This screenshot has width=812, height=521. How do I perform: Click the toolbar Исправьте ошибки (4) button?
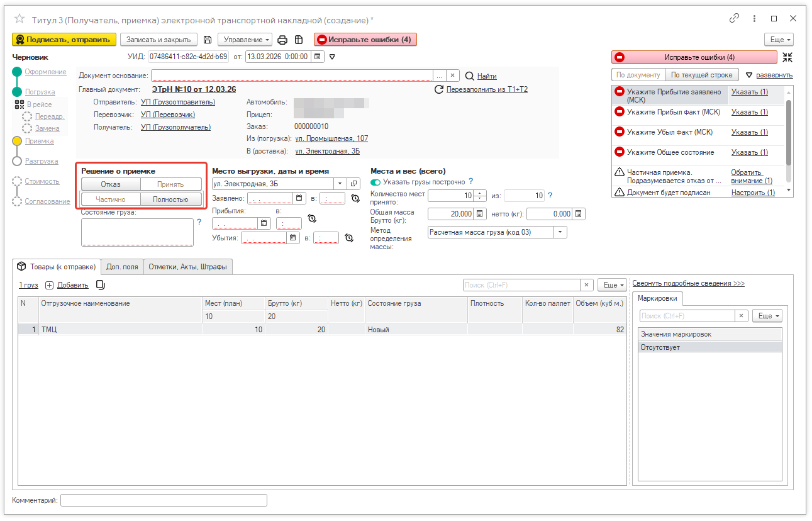tap(365, 40)
